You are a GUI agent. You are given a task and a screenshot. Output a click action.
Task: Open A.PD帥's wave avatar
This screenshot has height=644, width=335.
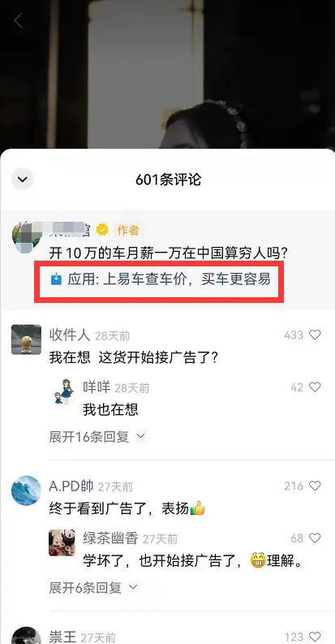[26, 491]
